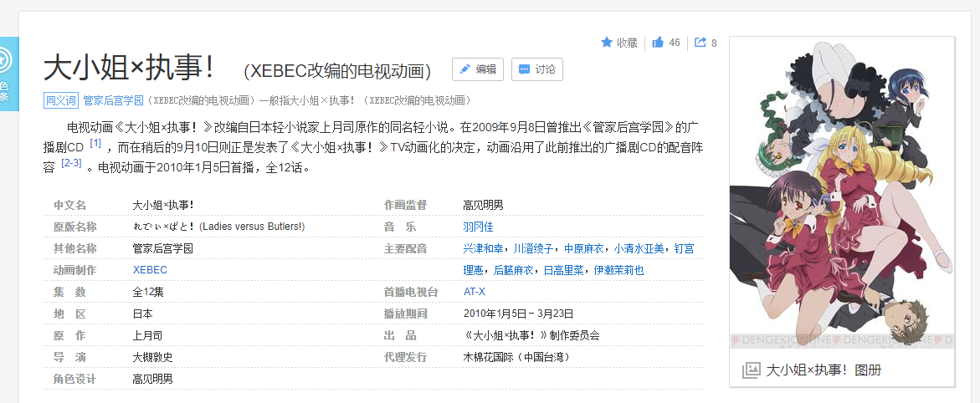Click the share count 8
Screen dimensions: 980x403
pos(714,43)
